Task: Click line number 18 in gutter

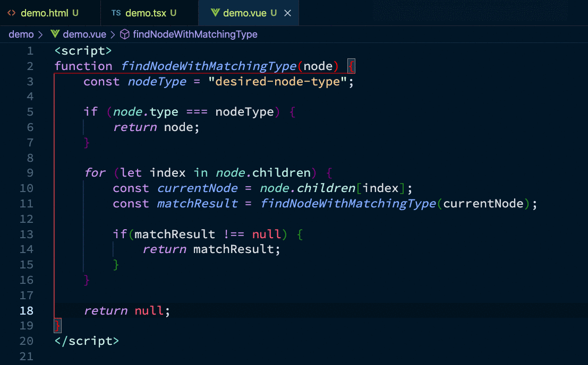Action: pyautogui.click(x=26, y=310)
